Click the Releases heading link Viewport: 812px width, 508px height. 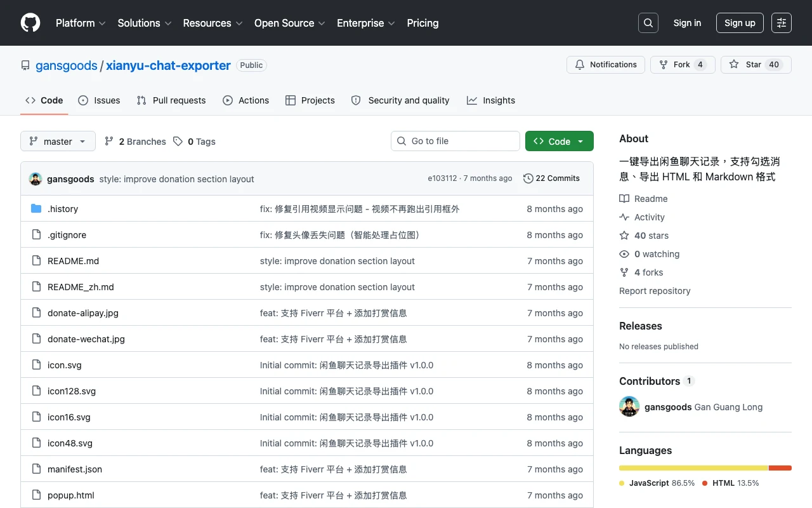click(x=641, y=326)
